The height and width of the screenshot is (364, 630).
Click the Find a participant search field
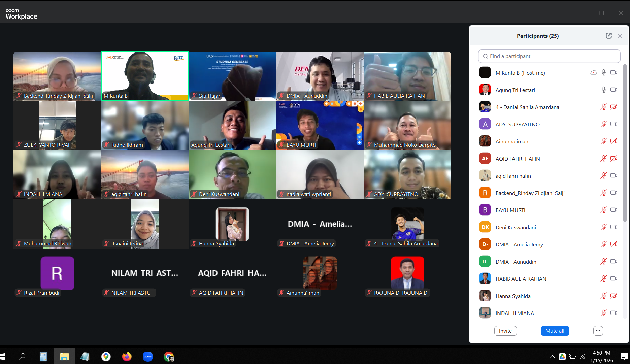[x=549, y=56]
